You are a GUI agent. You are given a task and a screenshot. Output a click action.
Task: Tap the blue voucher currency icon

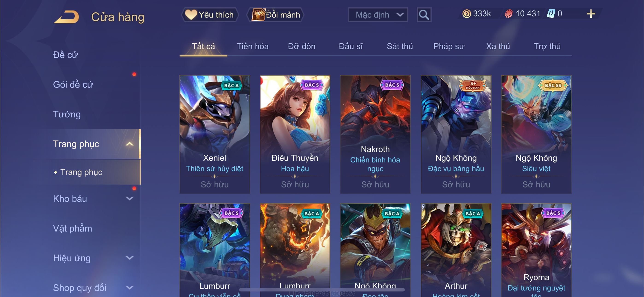[x=551, y=14]
